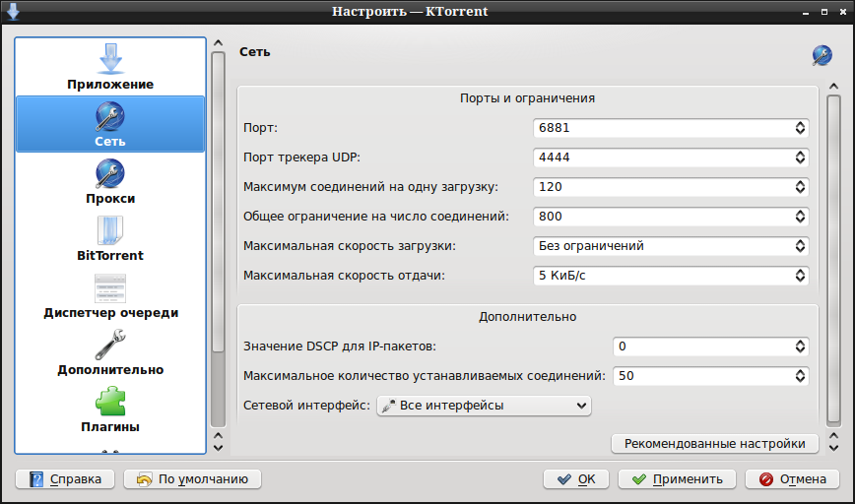Focus the field showing 120 connections
Screen dimensions: 855x504
point(671,187)
